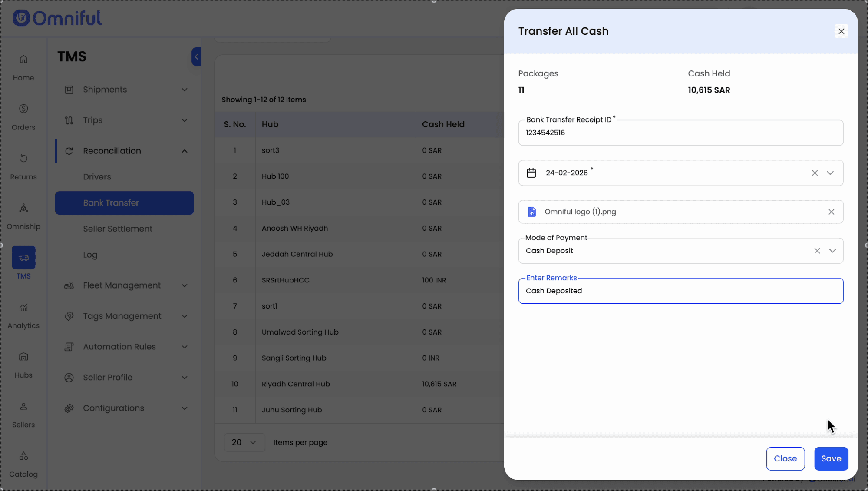Click the Close button in footer

coord(785,458)
